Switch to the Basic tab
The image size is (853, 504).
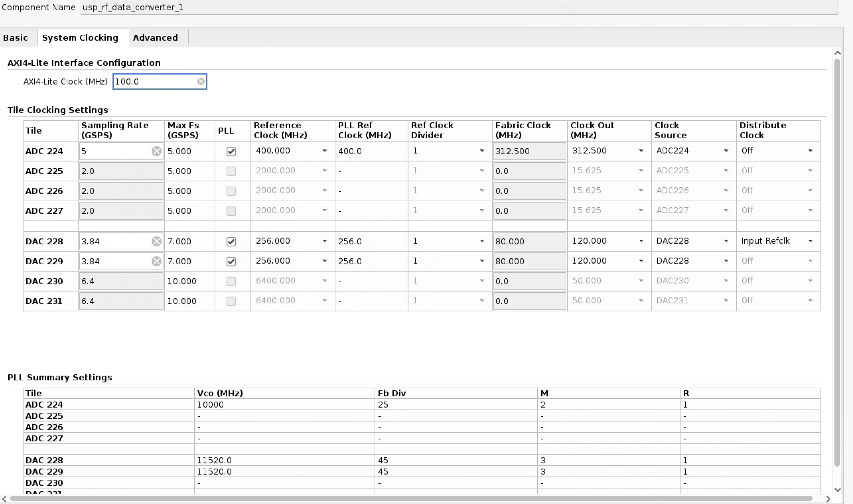click(15, 38)
